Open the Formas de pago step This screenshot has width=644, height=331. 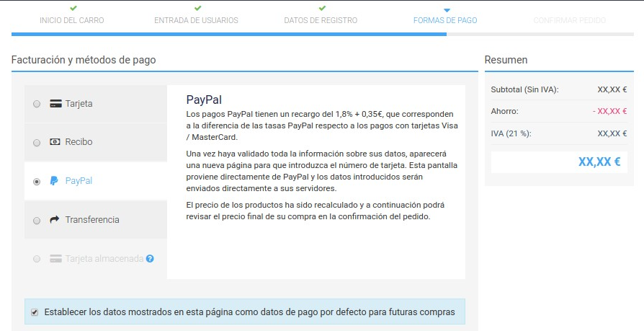click(445, 20)
